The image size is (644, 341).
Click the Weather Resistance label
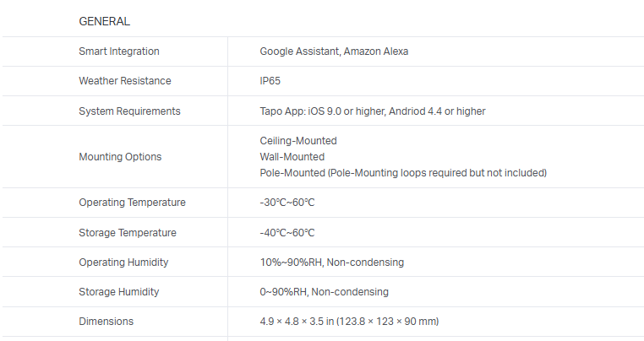click(125, 81)
